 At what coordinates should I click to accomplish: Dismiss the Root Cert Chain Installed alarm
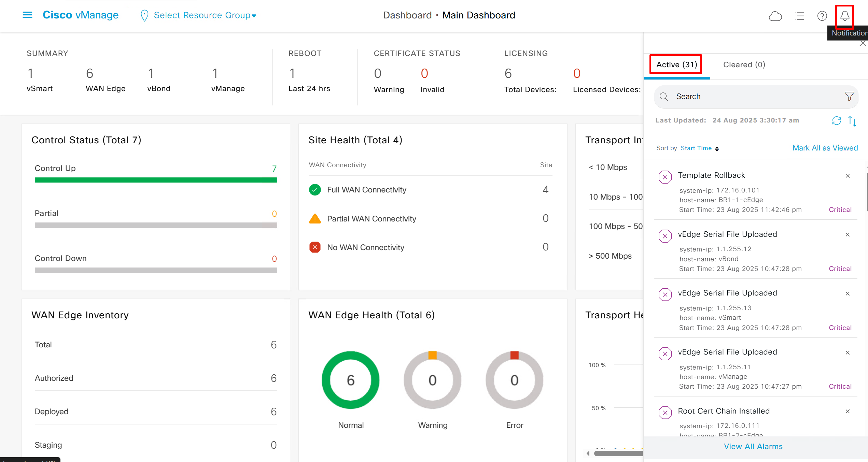pos(848,412)
